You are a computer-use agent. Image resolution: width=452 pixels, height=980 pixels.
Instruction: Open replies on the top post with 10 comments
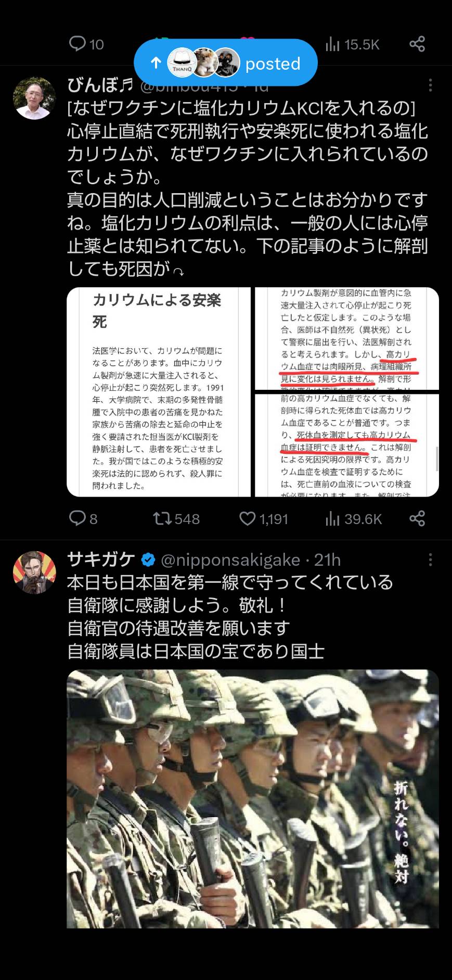click(x=86, y=44)
